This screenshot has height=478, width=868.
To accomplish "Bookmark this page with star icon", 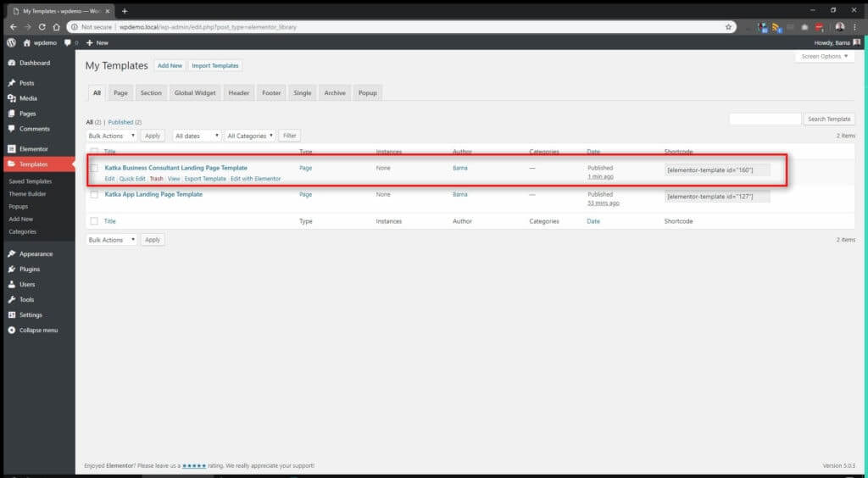I will 728,27.
